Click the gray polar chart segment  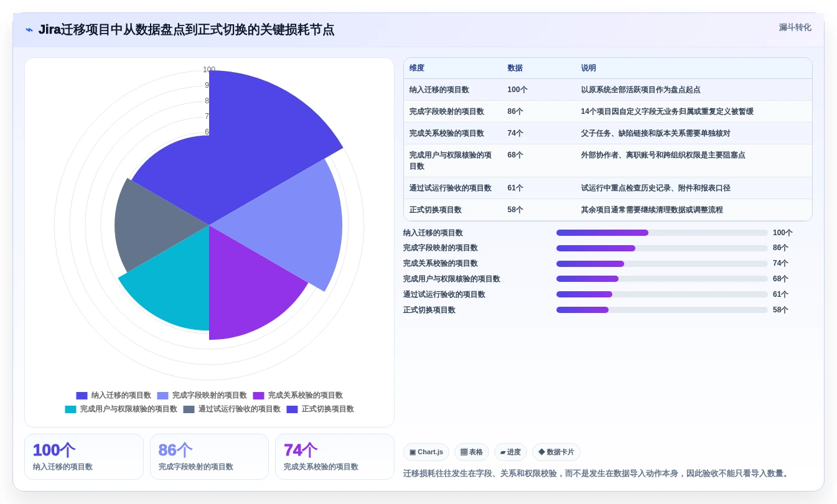click(156, 224)
